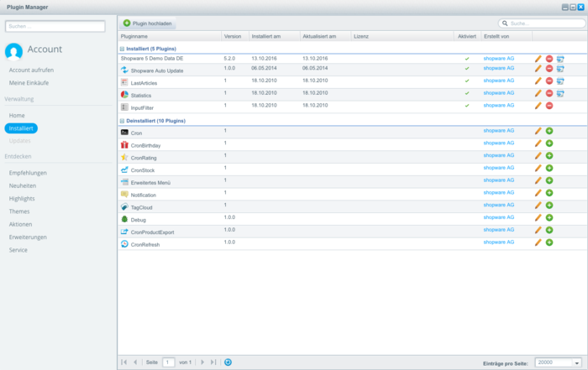
Task: Collapse the Deinstalliert (10 Plugins) group
Action: [122, 121]
